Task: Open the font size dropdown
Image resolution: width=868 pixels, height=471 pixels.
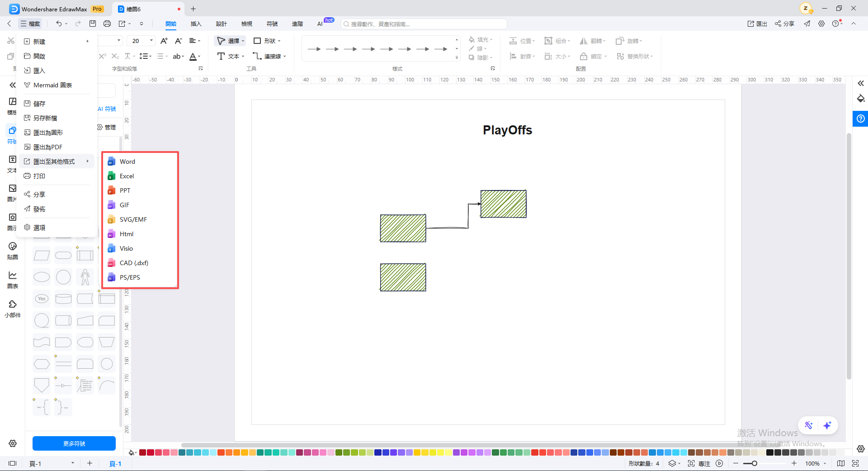Action: coord(151,41)
